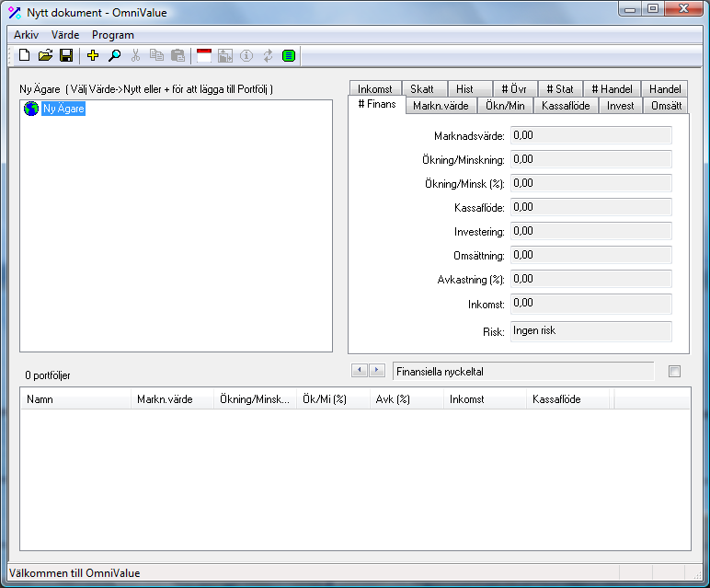Sort by the Kassaflöde column header in the table

pos(567,399)
